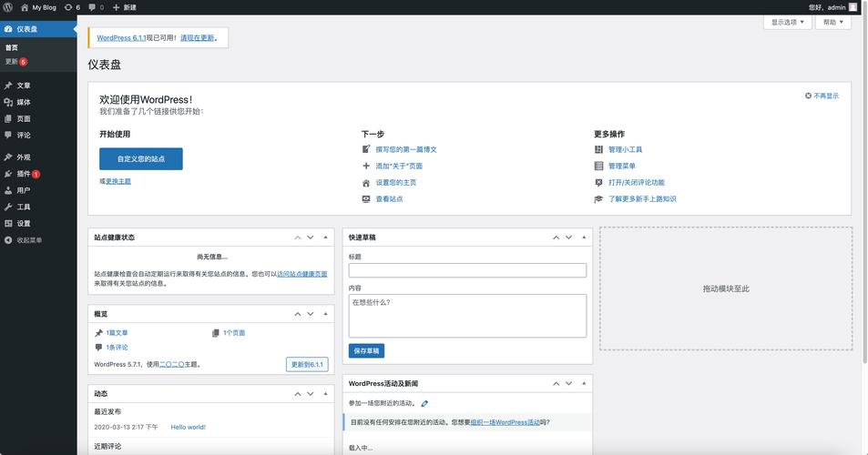This screenshot has width=868, height=455.
Task: Click 自定义您的站点 button
Action: tap(141, 158)
